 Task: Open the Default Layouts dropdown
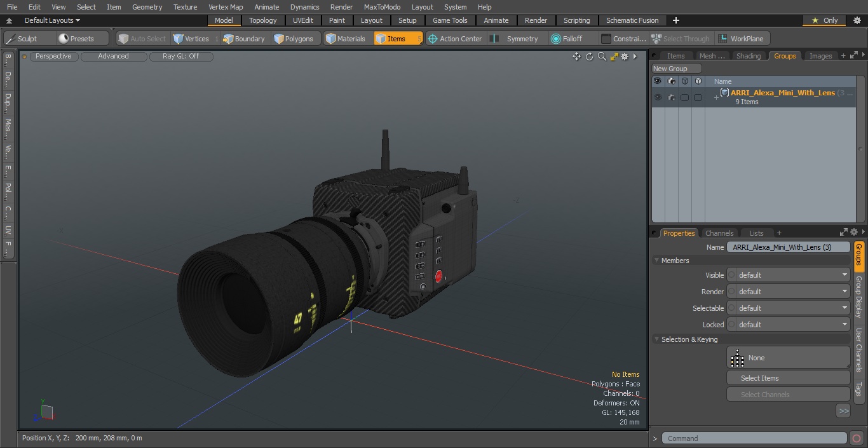(52, 20)
